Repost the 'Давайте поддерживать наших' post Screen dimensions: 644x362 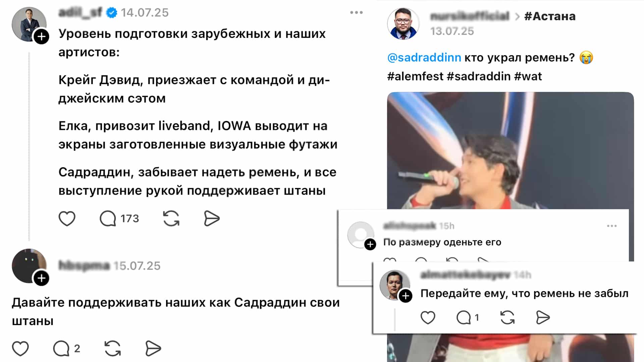pyautogui.click(x=112, y=349)
